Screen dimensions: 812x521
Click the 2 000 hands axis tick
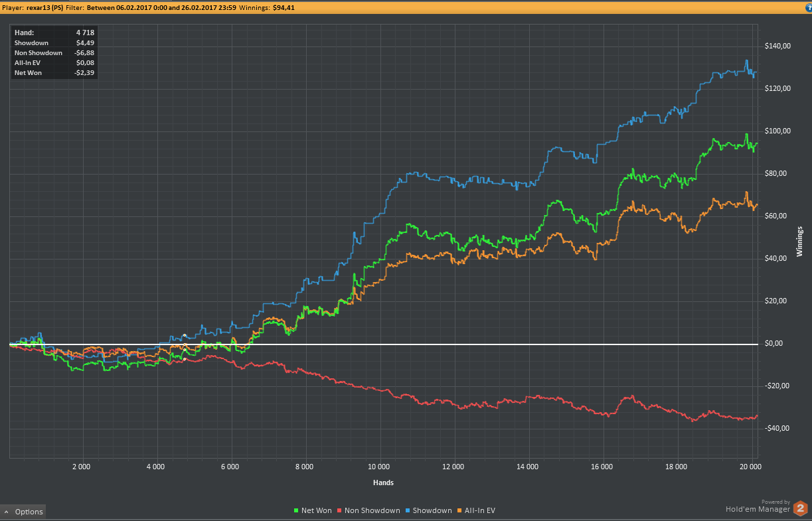pos(81,467)
